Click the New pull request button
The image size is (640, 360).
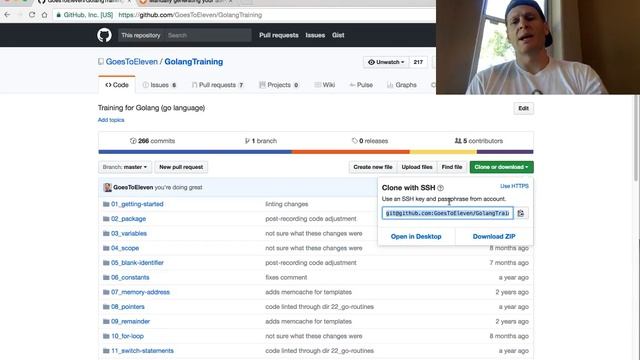[181, 167]
